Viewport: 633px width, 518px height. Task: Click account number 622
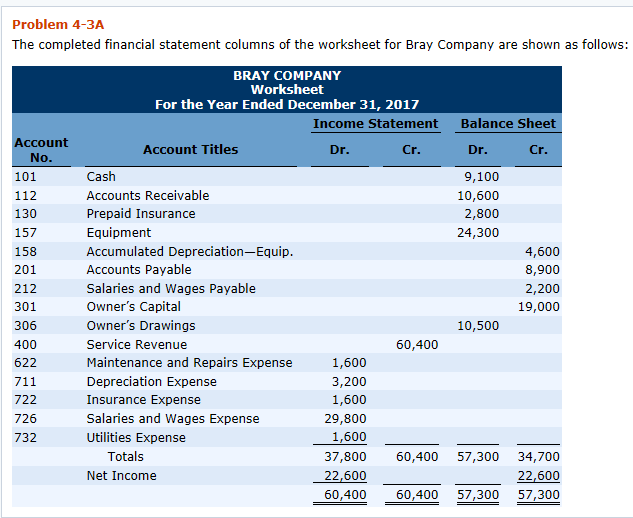25,363
